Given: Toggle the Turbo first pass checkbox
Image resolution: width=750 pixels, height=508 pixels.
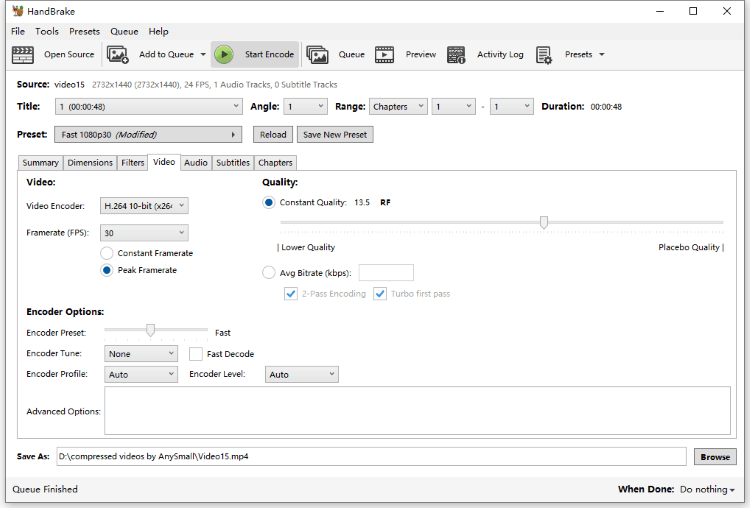Looking at the screenshot, I should [x=380, y=294].
